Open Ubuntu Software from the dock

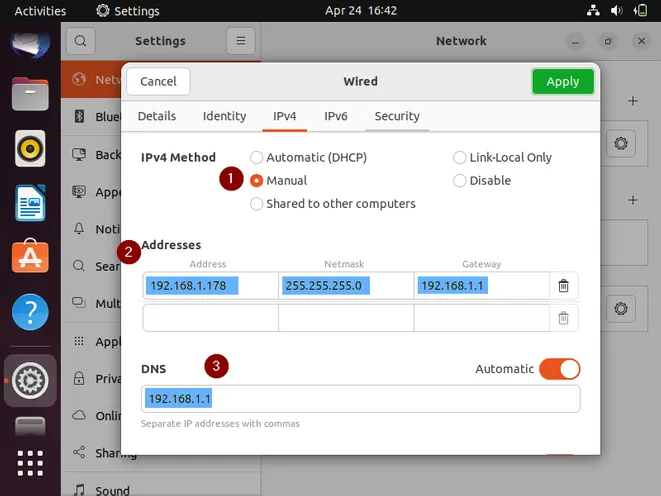click(30, 257)
